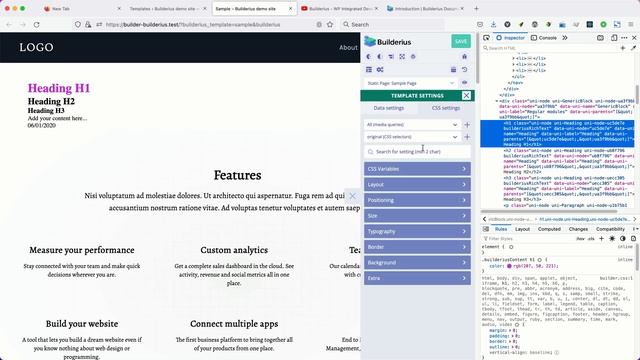The width and height of the screenshot is (640, 360).
Task: Select the highlighted h1 node in HTML tree
Action: pyautogui.click(x=557, y=134)
